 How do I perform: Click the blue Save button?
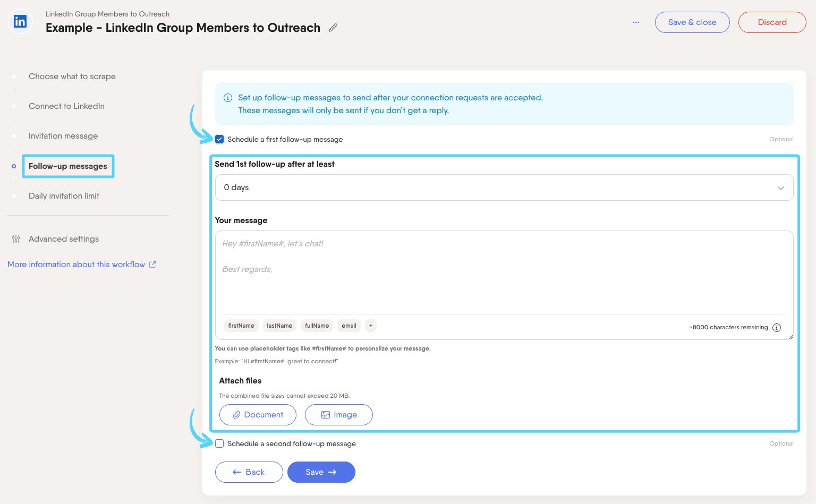[321, 472]
